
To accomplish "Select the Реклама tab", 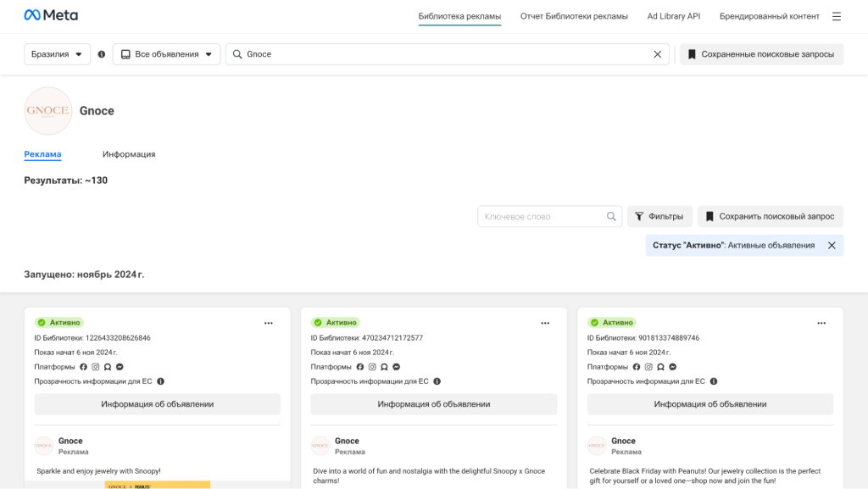I will point(42,154).
